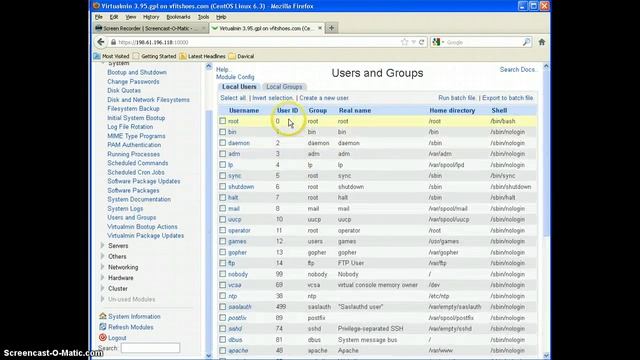
Task: Open Users and Groups in sidebar
Action: click(131, 218)
